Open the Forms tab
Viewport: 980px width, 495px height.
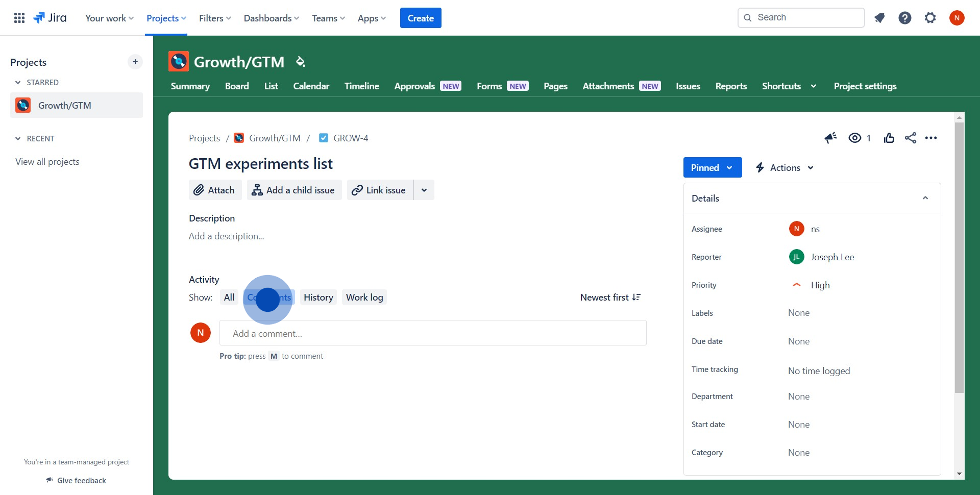(x=503, y=86)
